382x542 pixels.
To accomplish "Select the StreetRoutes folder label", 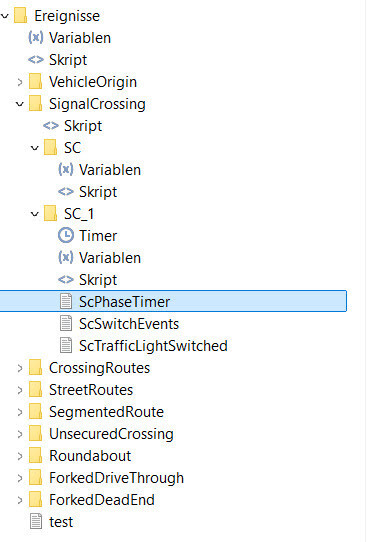I will (91, 390).
